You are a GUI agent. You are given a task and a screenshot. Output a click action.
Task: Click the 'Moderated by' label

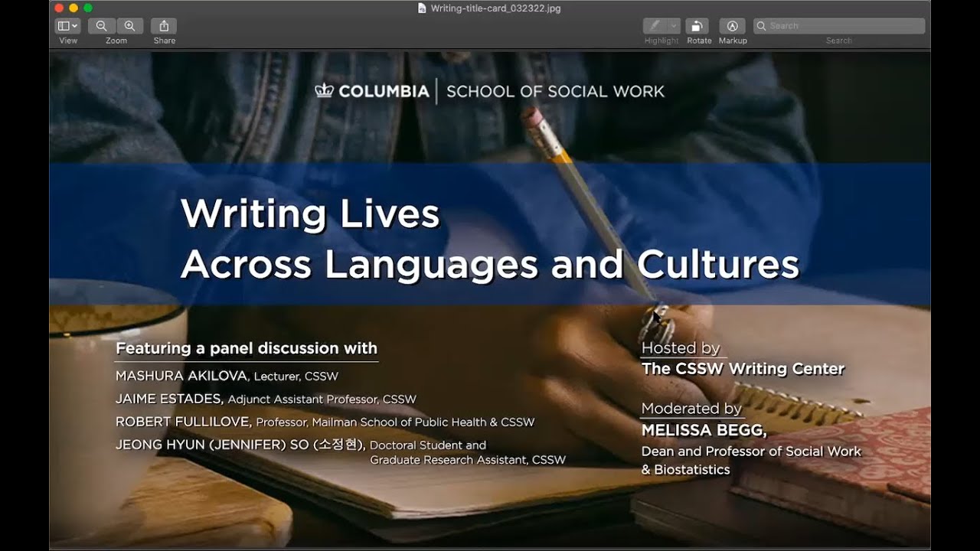(x=691, y=409)
